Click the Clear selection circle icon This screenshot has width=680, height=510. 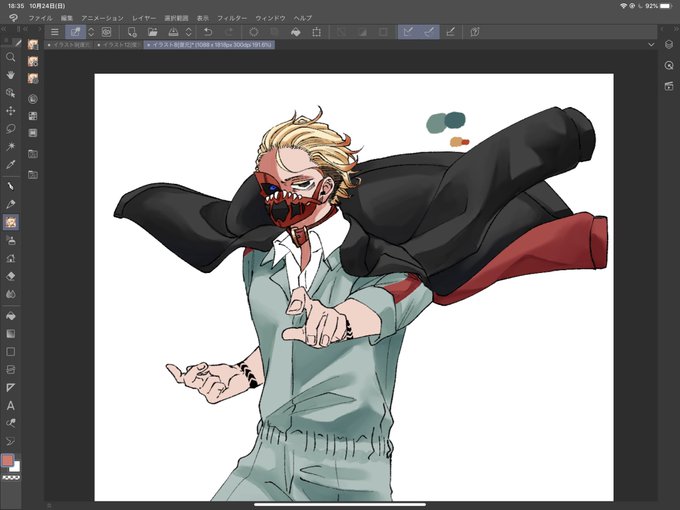point(254,32)
